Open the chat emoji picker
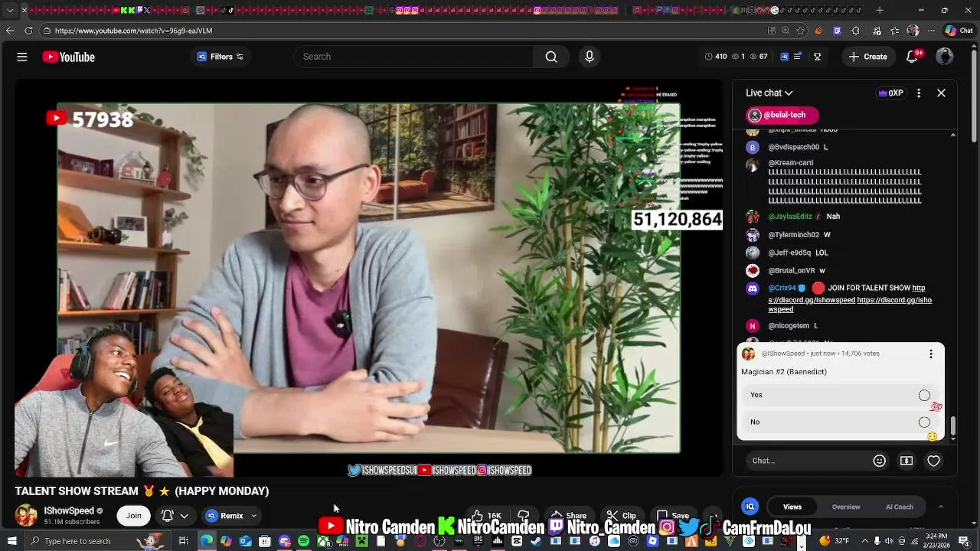Screen dimensions: 980x551 [879, 461]
